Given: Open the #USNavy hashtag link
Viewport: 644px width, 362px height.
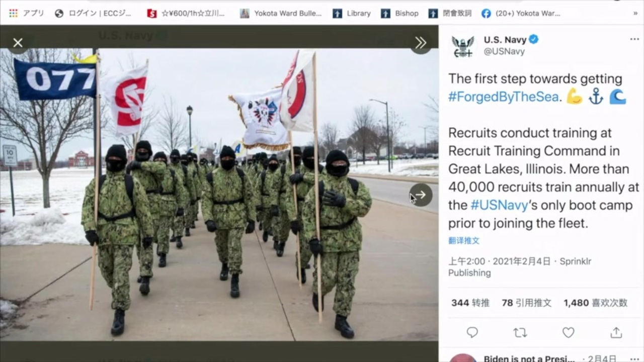Looking at the screenshot, I should pos(499,205).
